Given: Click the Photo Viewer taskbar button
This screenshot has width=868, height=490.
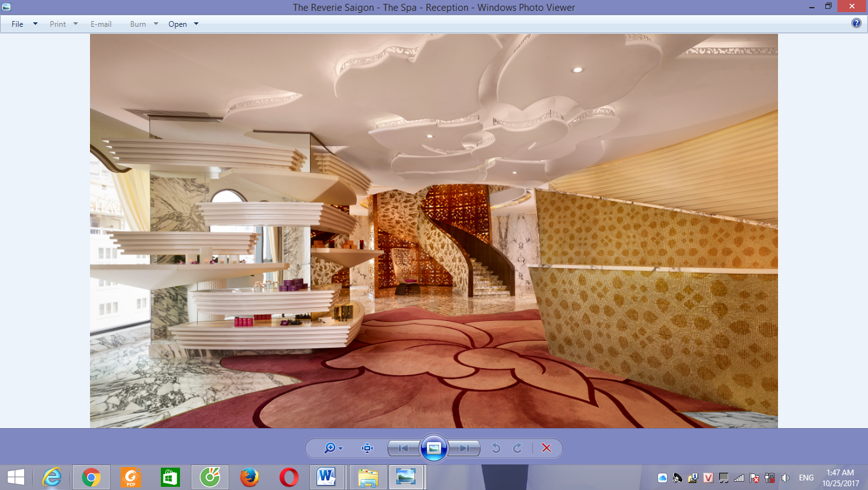Looking at the screenshot, I should click(x=407, y=477).
